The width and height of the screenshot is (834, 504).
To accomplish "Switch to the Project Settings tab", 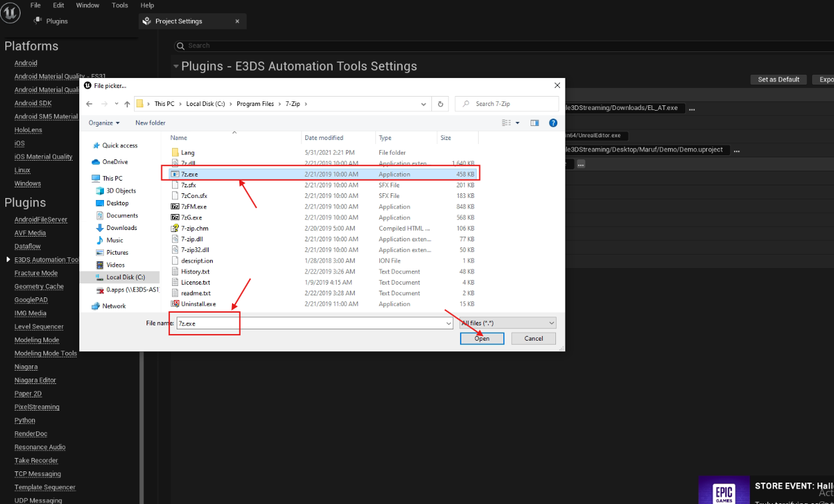I will point(179,21).
